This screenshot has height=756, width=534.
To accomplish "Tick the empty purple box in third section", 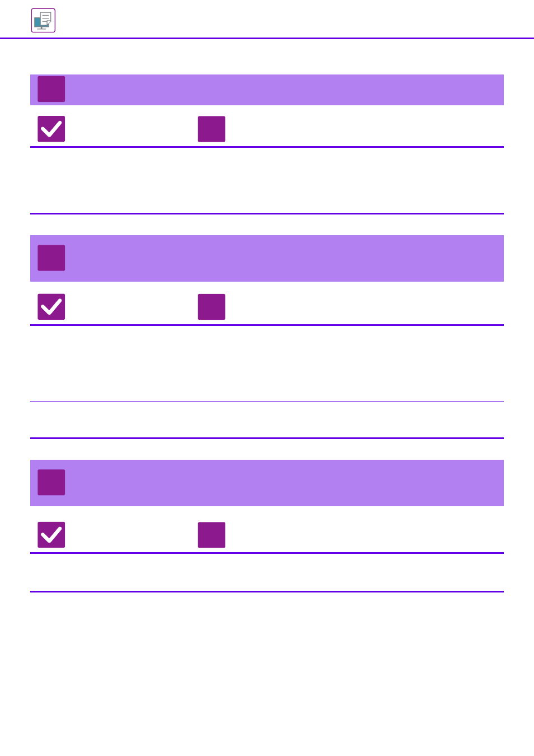I will click(212, 535).
